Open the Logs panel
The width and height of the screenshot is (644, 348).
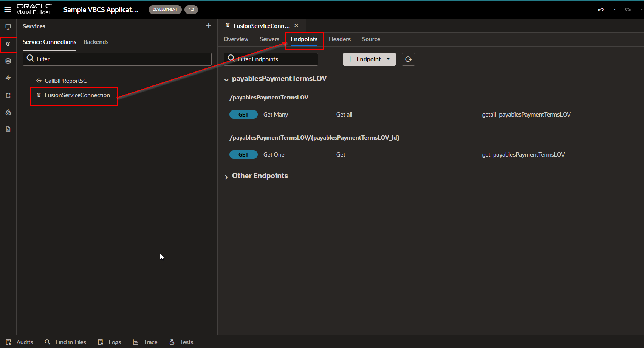pyautogui.click(x=109, y=342)
